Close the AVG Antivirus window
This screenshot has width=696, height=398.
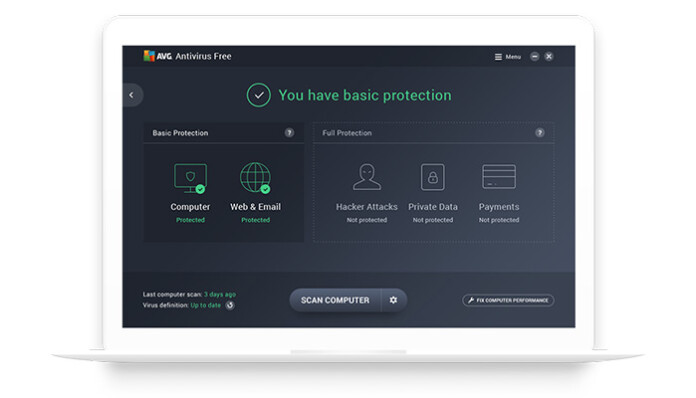[x=549, y=56]
